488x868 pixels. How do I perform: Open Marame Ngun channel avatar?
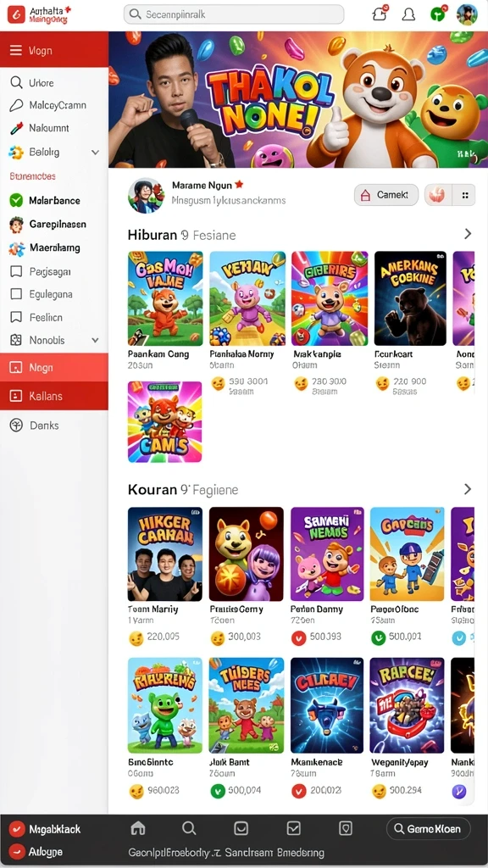[146, 196]
